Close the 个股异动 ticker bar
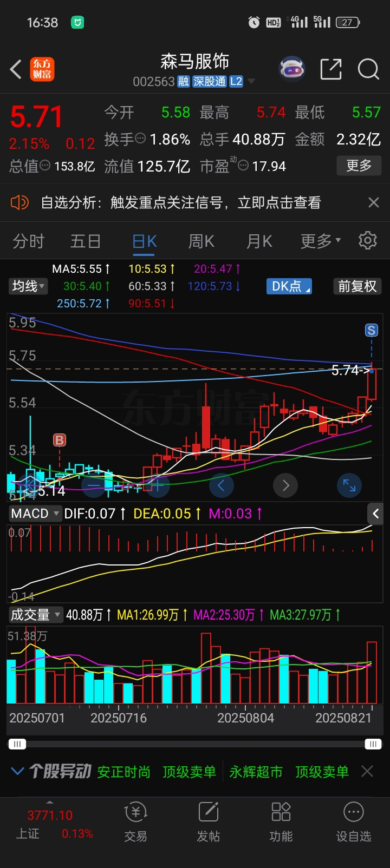The width and height of the screenshot is (390, 868). (x=367, y=771)
